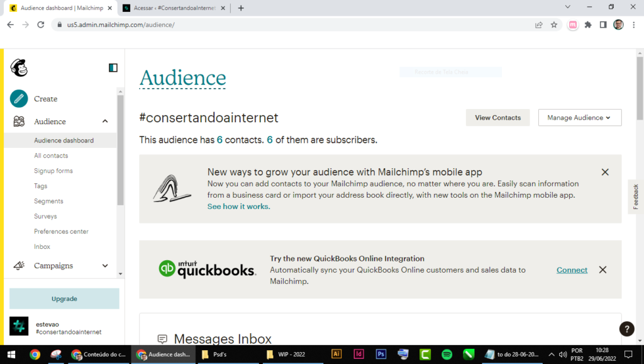
Task: Click the Intuit QuickBooks logo
Action: pyautogui.click(x=208, y=270)
